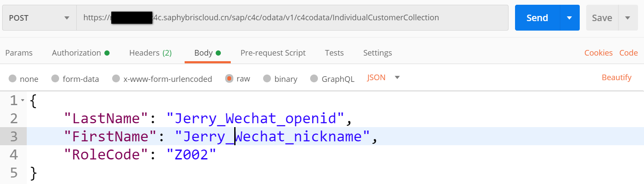Viewport: 644px width, 184px height.
Task: Open the POST method dropdown
Action: (39, 18)
